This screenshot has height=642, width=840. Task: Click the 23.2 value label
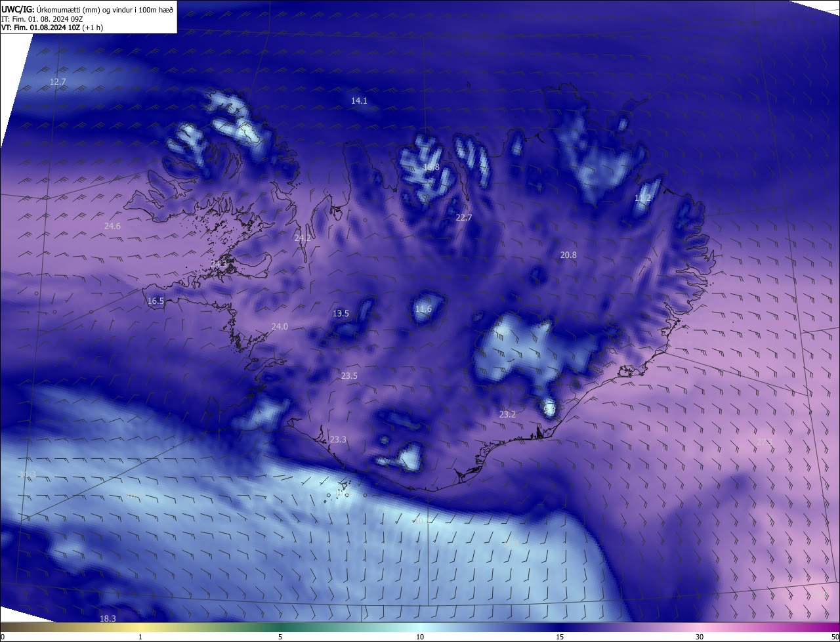click(507, 414)
